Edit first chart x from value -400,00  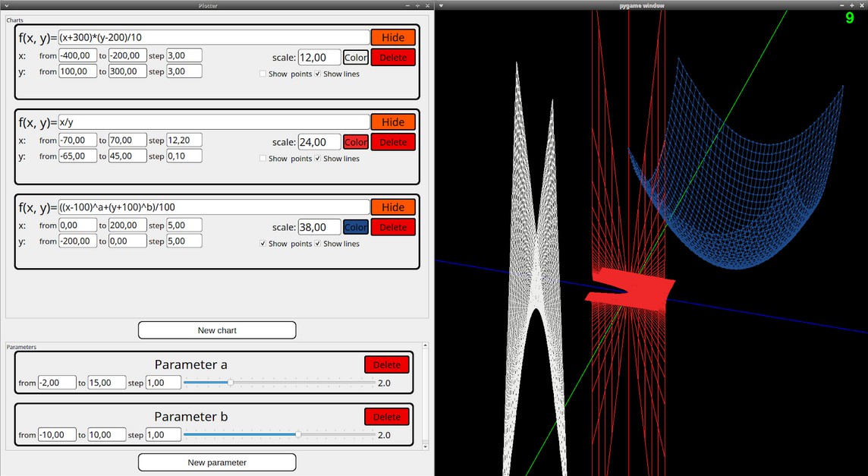coord(77,55)
